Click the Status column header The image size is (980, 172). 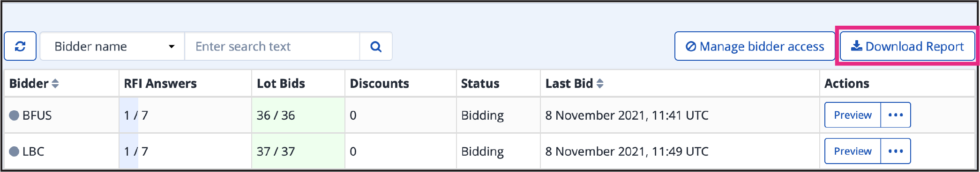480,84
